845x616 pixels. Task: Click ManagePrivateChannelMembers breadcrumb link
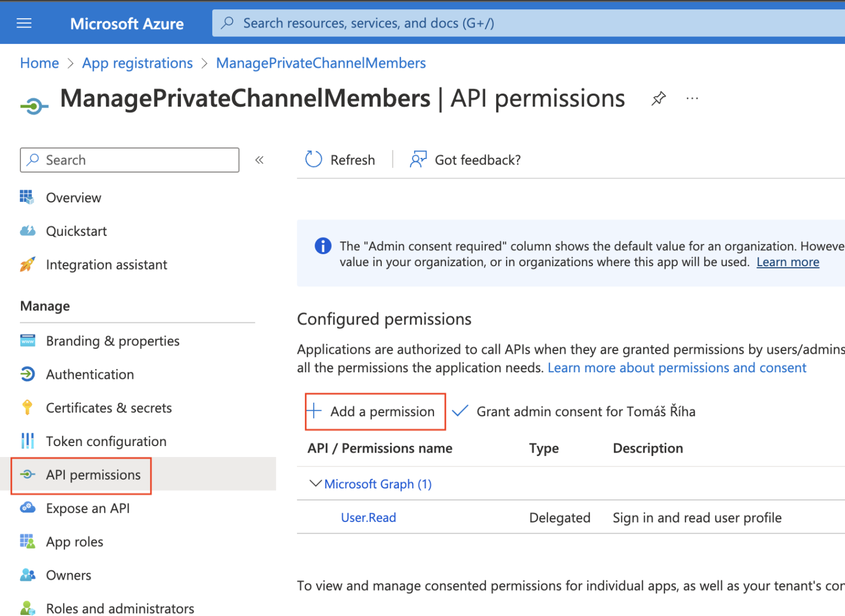(321, 63)
